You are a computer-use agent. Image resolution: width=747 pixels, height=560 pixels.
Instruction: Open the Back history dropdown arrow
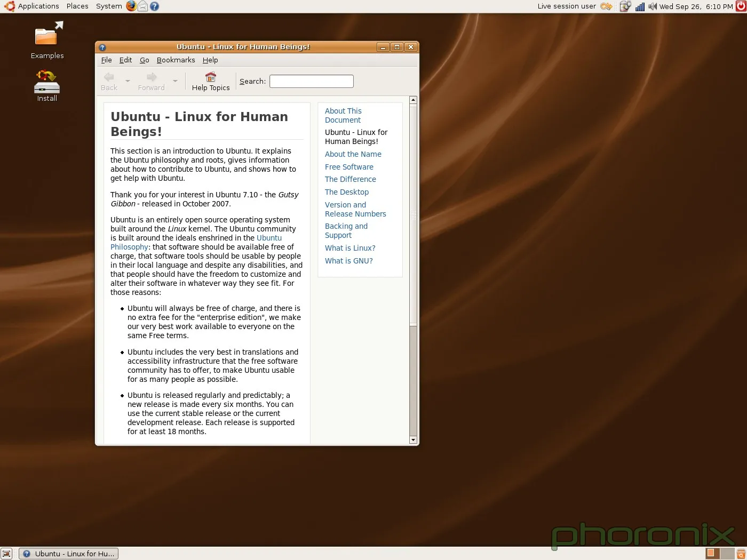click(128, 81)
